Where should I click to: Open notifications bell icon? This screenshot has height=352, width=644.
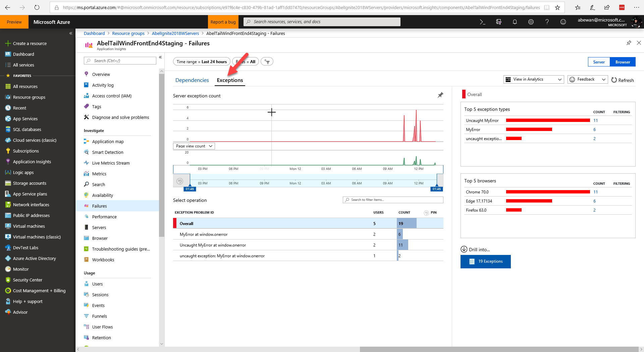(515, 22)
